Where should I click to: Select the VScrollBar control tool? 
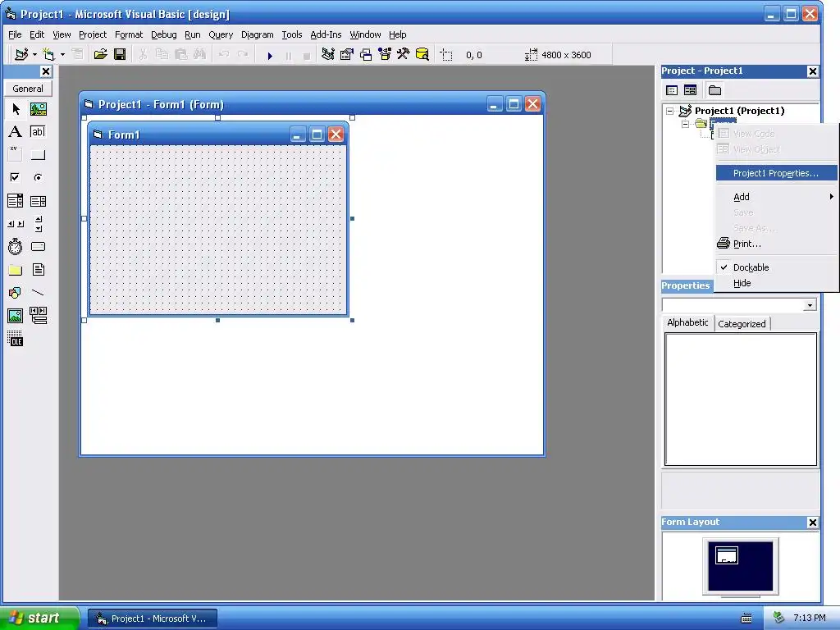click(38, 224)
